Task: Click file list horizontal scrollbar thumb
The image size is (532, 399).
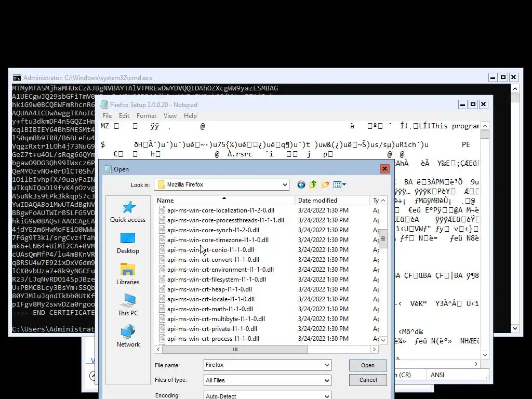Action: [235, 349]
